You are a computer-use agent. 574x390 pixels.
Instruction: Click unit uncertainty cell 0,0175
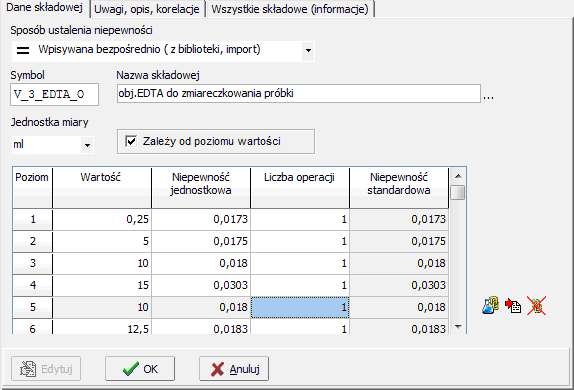[201, 241]
